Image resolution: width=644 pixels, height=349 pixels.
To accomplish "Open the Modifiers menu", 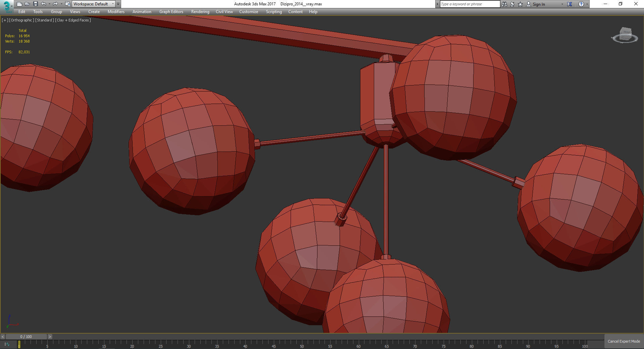I will [116, 12].
